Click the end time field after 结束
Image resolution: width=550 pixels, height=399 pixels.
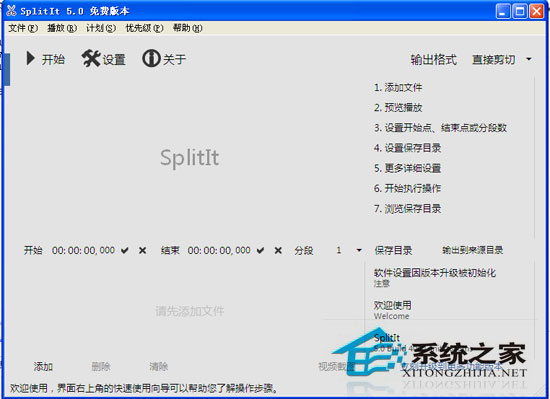click(219, 250)
